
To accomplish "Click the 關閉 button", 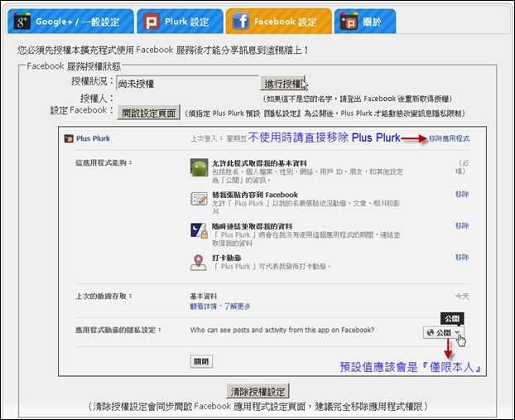I will click(201, 361).
